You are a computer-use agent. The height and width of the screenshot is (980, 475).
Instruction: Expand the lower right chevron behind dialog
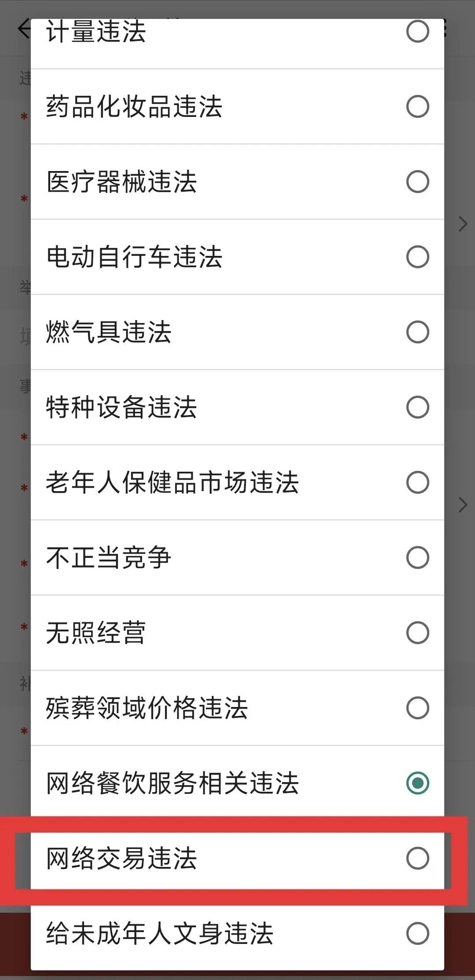coord(463,505)
